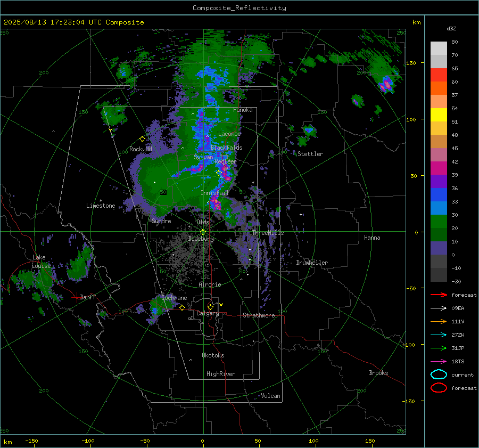Click the Olds town label

203,222
